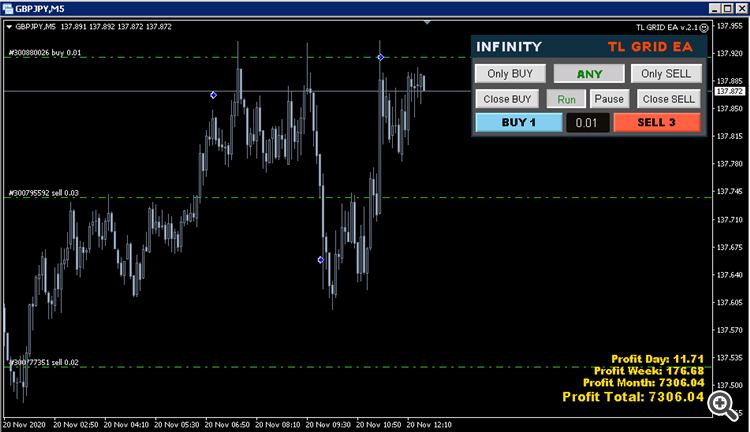
Task: Select the ANY trade direction button
Action: [589, 74]
